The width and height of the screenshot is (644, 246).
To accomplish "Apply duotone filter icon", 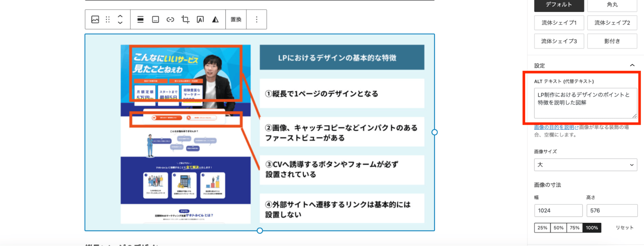I will tap(215, 19).
